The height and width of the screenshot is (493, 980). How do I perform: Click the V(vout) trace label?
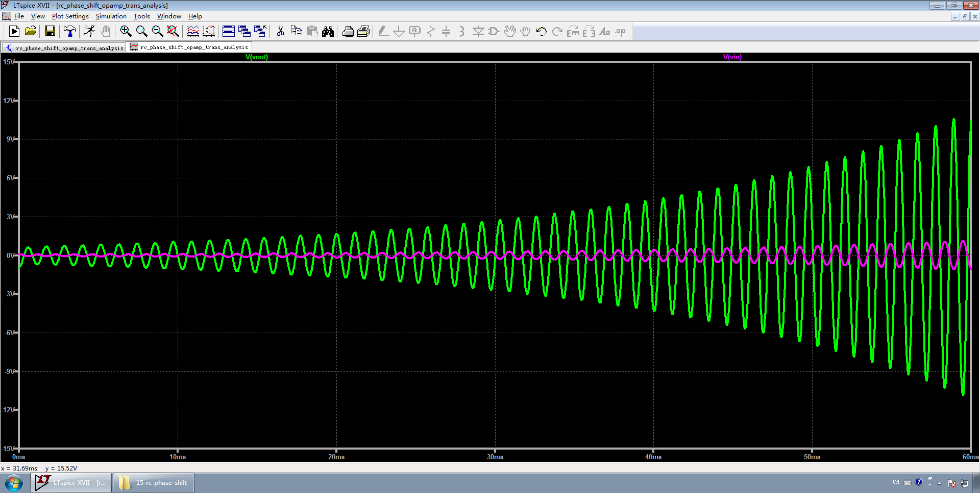(x=256, y=57)
